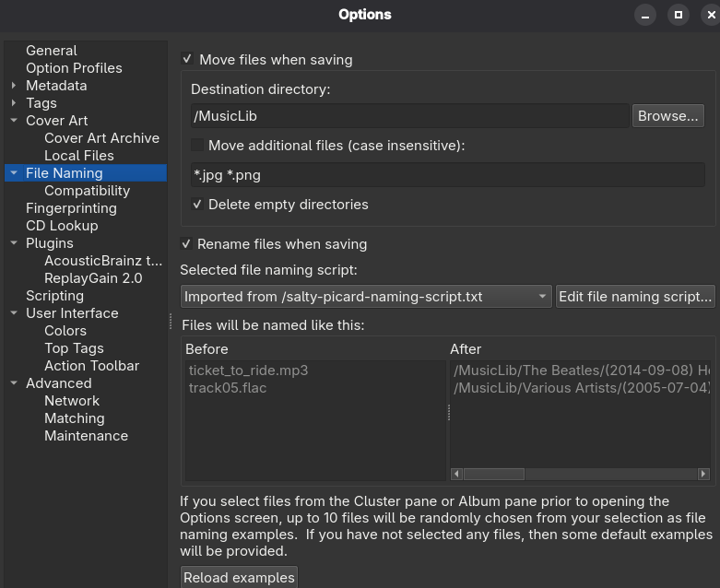Collapse the Plugins tree section

[x=15, y=243]
